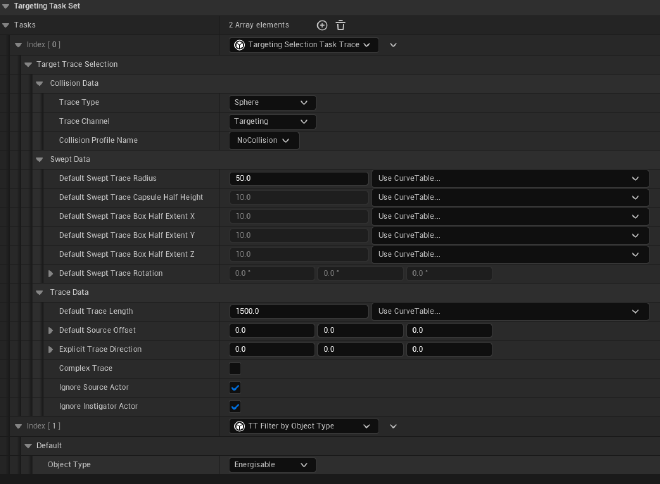Collapse Collision Data group
660x484 pixels.
pyautogui.click(x=40, y=83)
